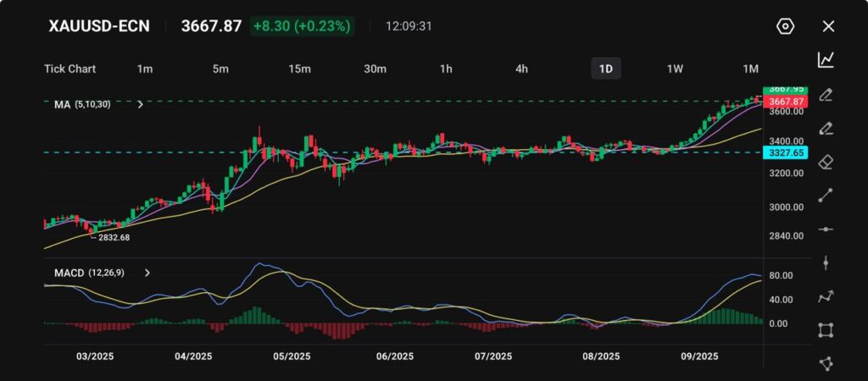The image size is (868, 381).
Task: Open chart settings via the hexagon icon
Action: (x=785, y=26)
